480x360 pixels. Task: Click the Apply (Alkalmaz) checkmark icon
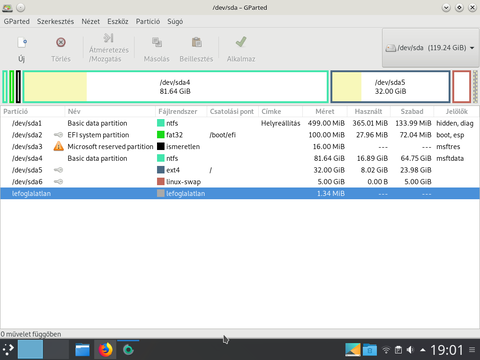point(241,42)
